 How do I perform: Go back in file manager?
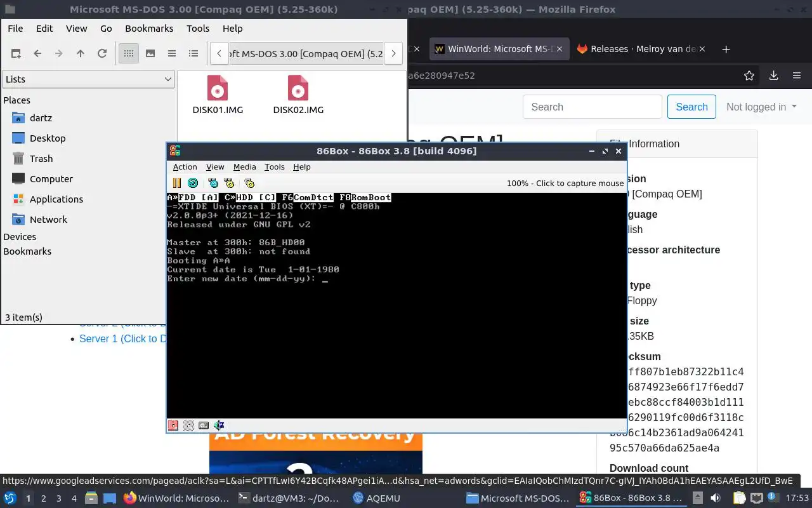(37, 54)
